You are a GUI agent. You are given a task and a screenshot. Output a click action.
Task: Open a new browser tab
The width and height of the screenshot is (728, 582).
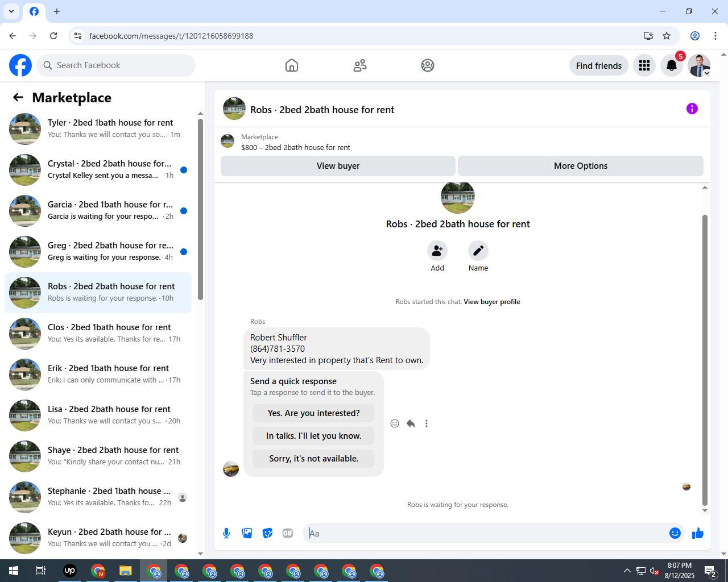pos(57,11)
